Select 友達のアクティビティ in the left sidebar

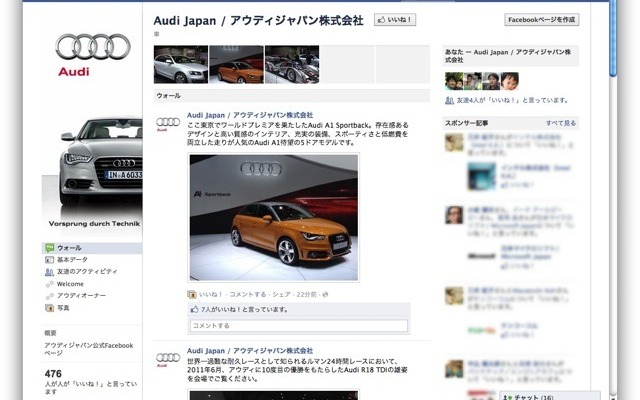(87, 271)
